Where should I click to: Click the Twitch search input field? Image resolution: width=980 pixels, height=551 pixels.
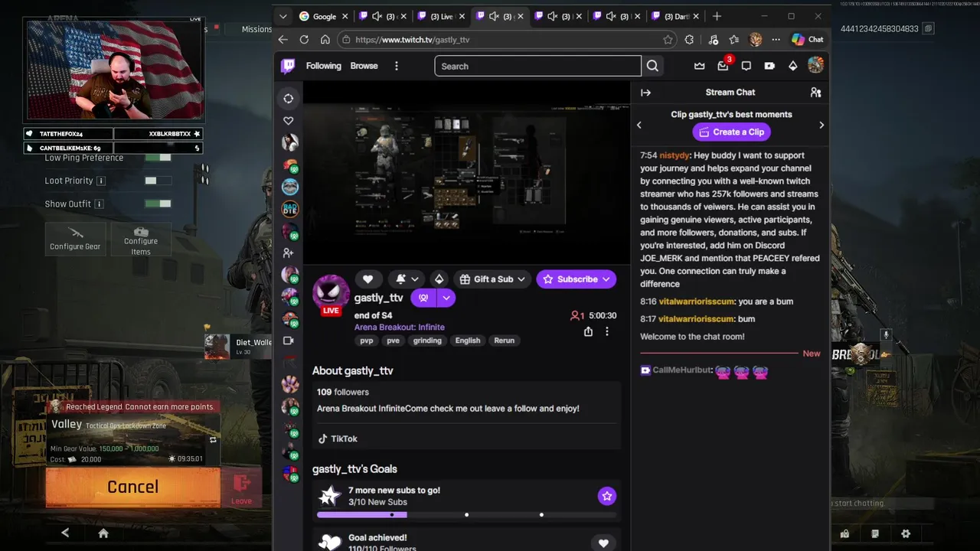pyautogui.click(x=537, y=66)
